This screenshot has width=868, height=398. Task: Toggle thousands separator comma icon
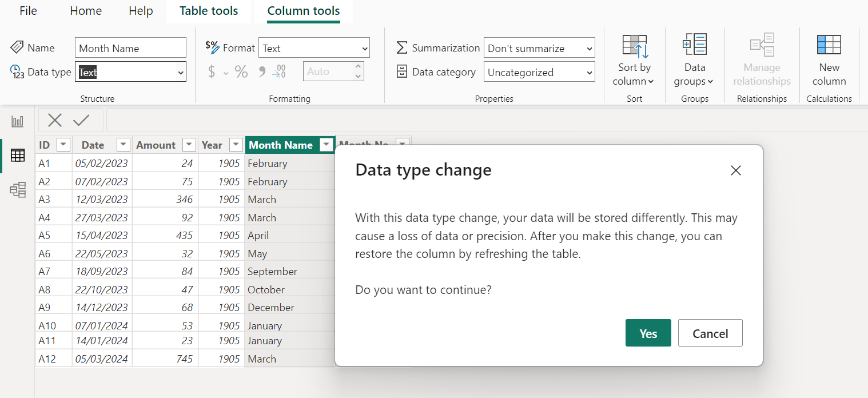click(262, 71)
